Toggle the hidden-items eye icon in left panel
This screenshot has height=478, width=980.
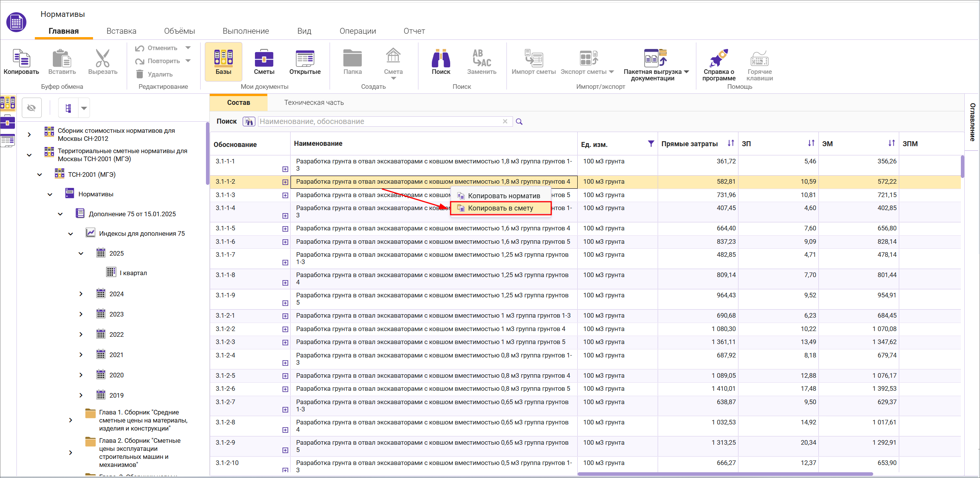(x=31, y=108)
